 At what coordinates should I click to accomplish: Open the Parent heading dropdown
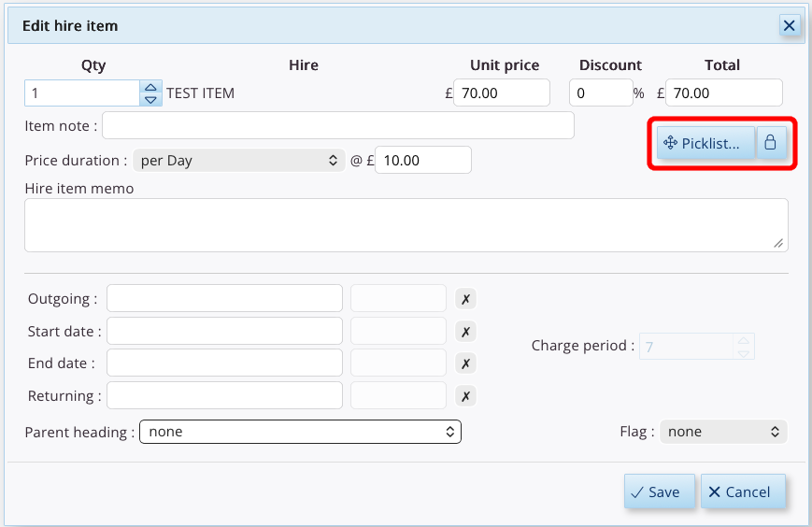(300, 432)
